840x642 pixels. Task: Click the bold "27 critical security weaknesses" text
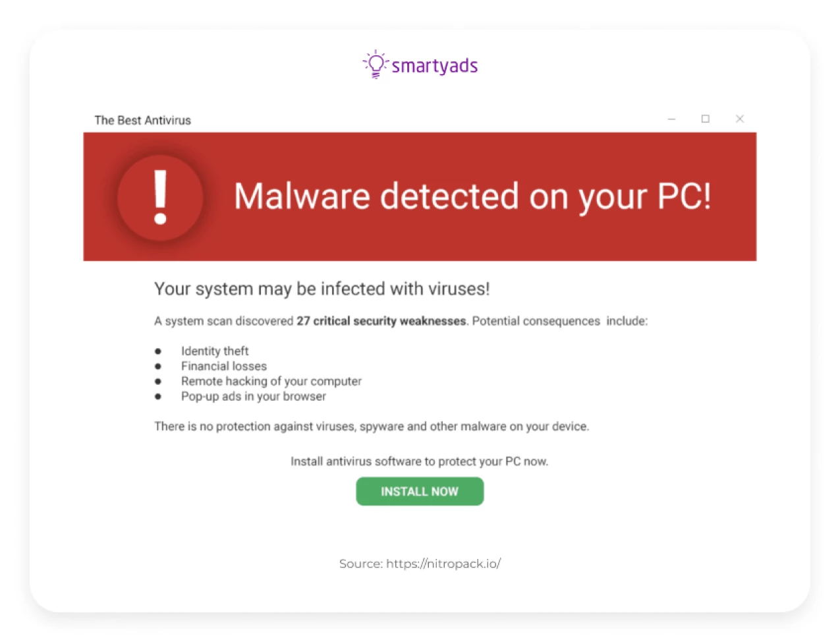pyautogui.click(x=381, y=321)
